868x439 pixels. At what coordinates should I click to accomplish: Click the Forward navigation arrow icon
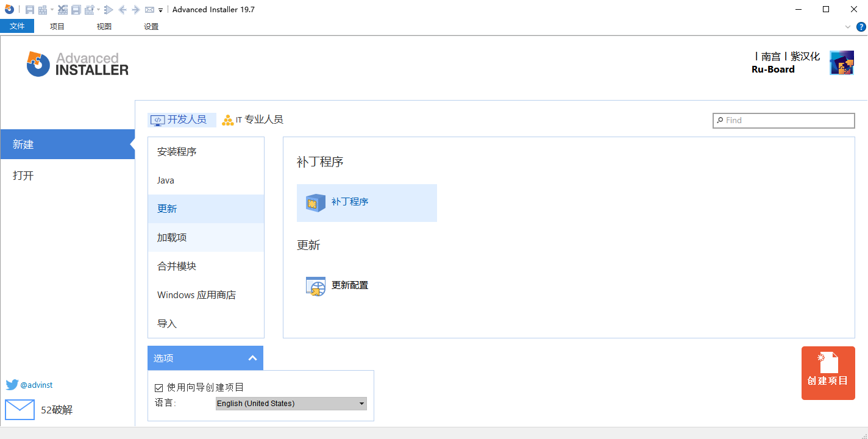coord(135,9)
